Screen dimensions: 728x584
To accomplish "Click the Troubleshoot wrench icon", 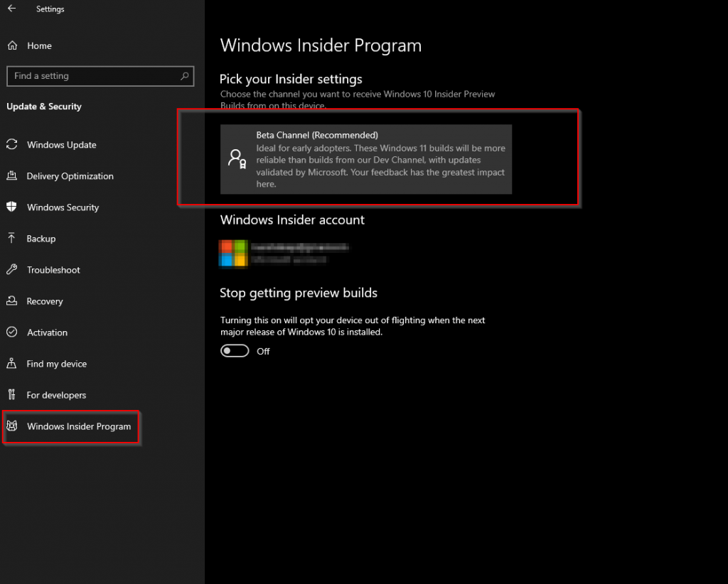I will [11, 269].
